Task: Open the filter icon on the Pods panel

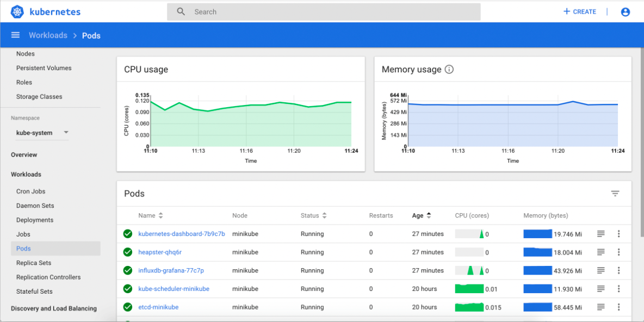Action: click(615, 193)
